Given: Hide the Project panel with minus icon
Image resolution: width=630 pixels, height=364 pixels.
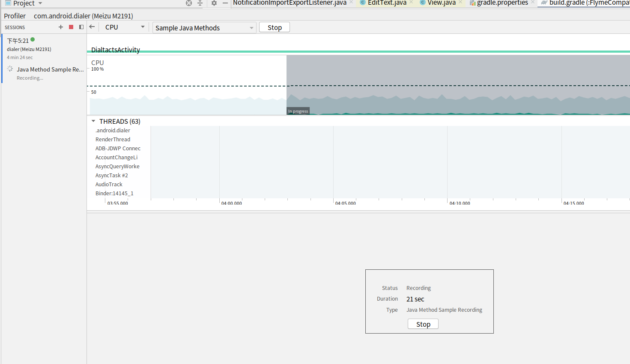Looking at the screenshot, I should point(225,3).
